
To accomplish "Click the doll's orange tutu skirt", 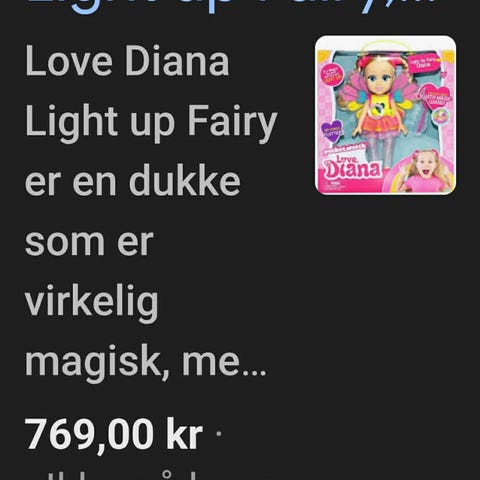I will [x=377, y=126].
